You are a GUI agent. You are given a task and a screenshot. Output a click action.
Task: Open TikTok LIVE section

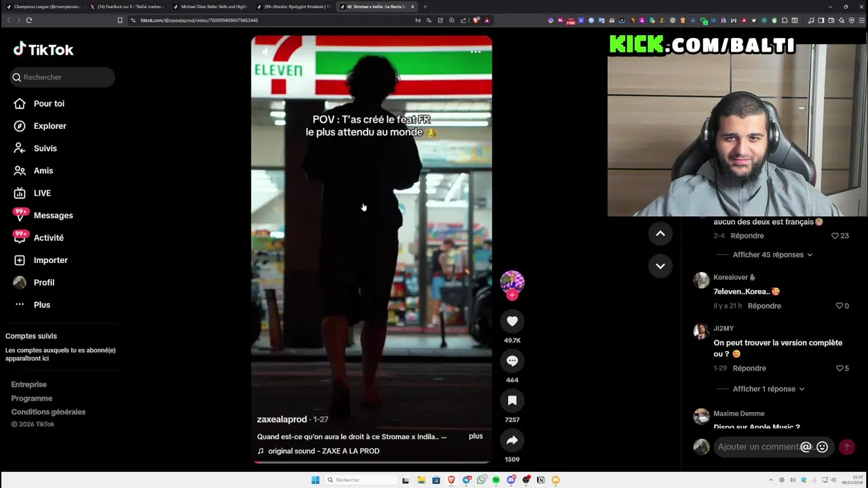coord(42,193)
